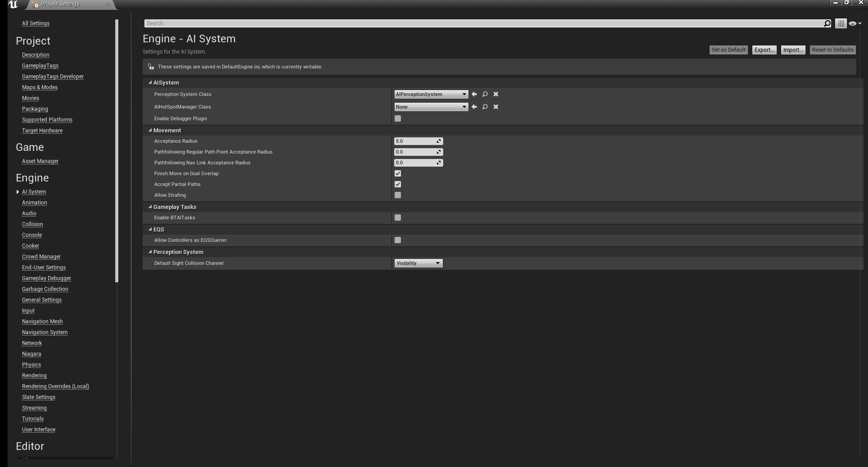Viewport: 868px width, 467px height.
Task: Open User Interface settings
Action: [x=39, y=430]
